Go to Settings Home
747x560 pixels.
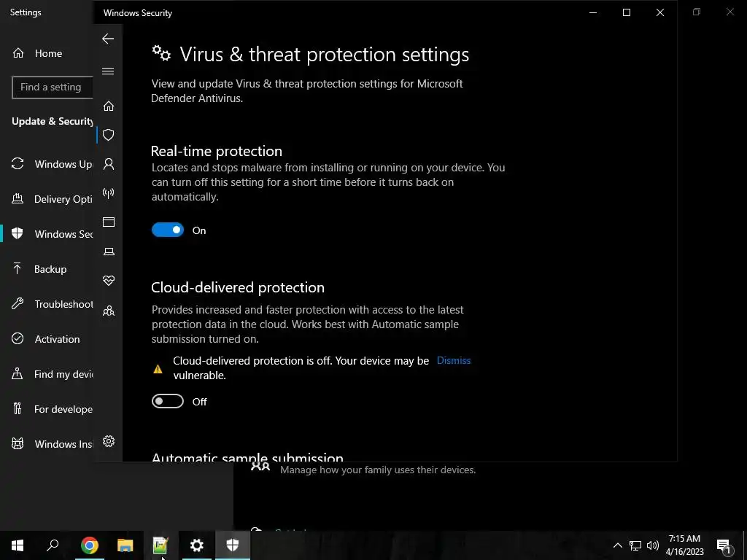coord(48,53)
